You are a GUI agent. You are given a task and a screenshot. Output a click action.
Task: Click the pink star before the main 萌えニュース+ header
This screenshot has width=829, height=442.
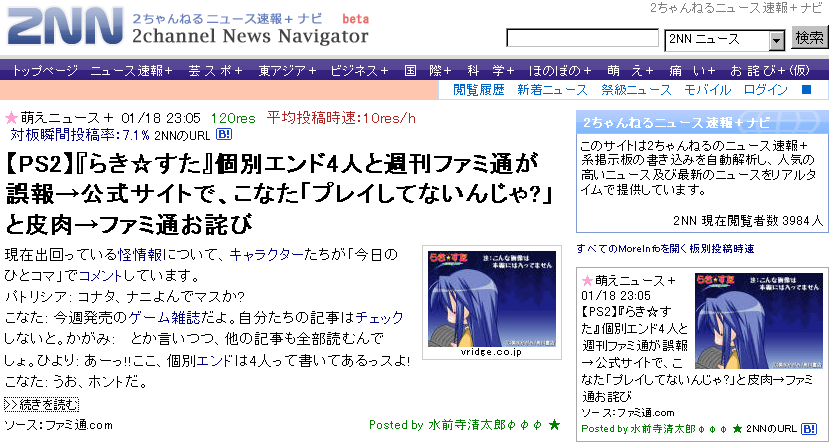tap(12, 117)
